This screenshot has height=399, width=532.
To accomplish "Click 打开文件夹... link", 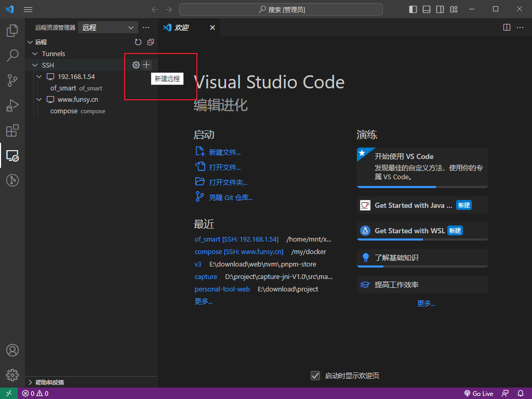I will point(228,182).
